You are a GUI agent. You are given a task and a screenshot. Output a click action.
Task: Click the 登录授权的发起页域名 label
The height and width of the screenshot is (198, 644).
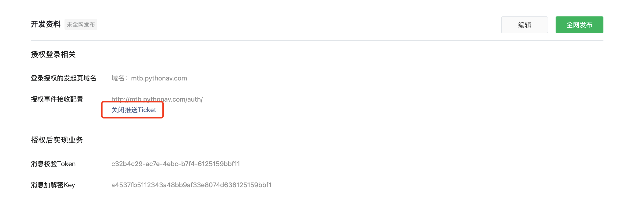coord(64,78)
